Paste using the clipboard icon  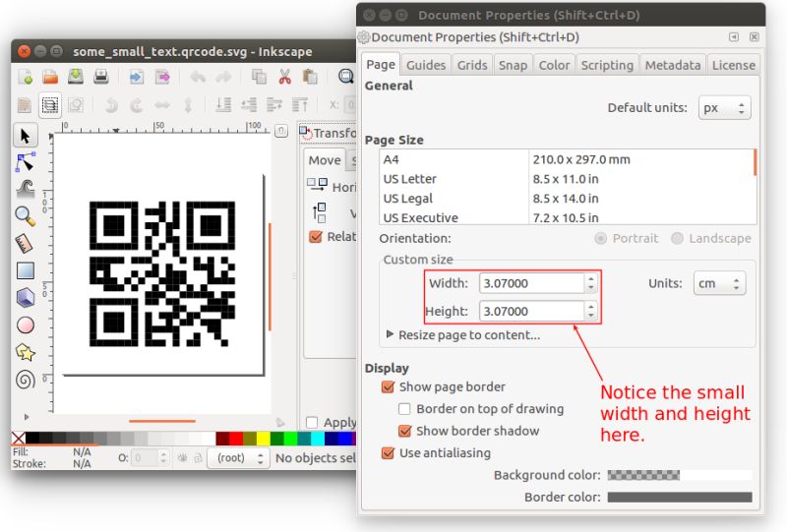tap(310, 77)
